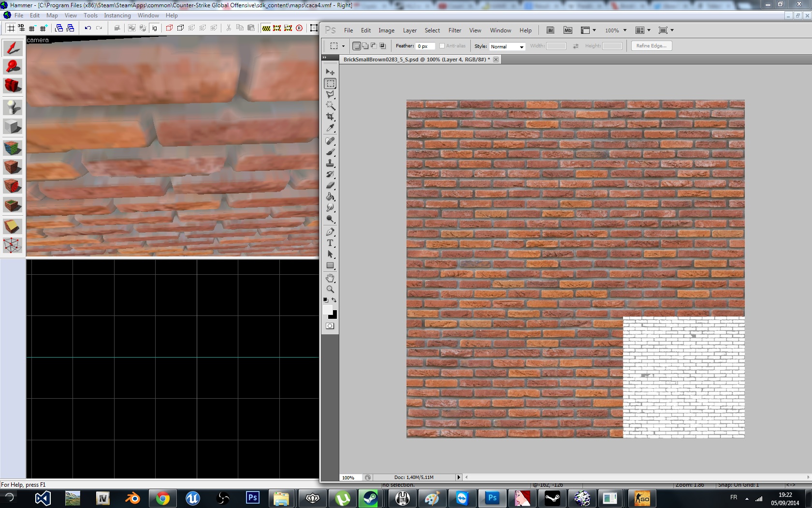Open the 100% zoom level dropdown
812x508 pixels.
(616, 30)
